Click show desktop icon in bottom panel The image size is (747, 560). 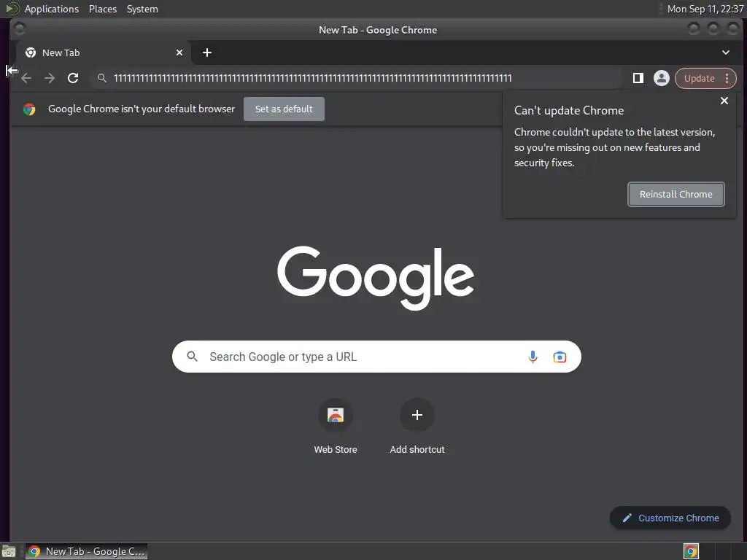click(9, 551)
